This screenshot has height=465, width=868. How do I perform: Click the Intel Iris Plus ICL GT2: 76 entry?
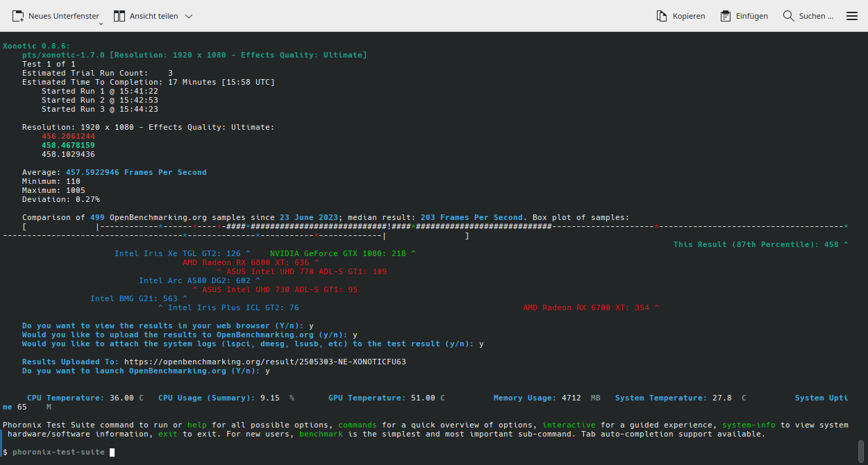(228, 307)
